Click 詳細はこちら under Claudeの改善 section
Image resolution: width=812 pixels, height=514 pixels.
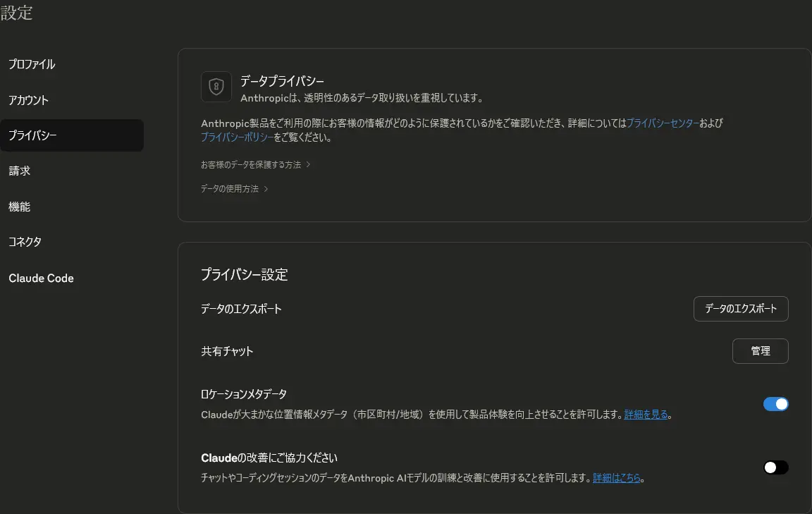[616, 477]
